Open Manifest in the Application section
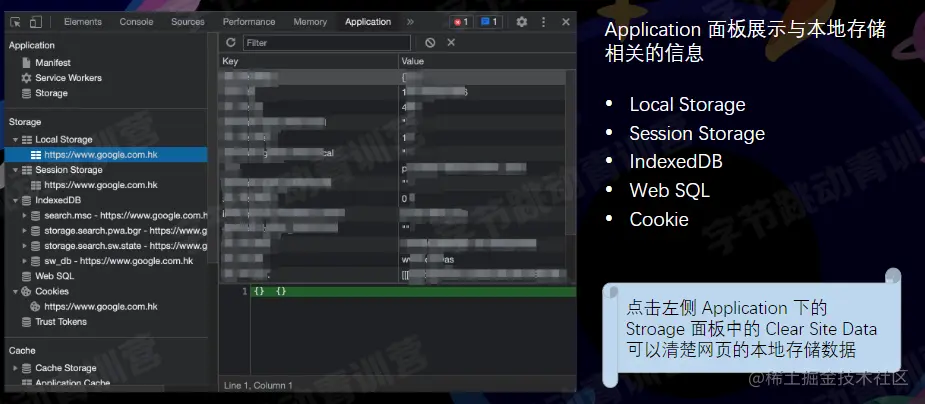This screenshot has width=925, height=404. pyautogui.click(x=53, y=63)
